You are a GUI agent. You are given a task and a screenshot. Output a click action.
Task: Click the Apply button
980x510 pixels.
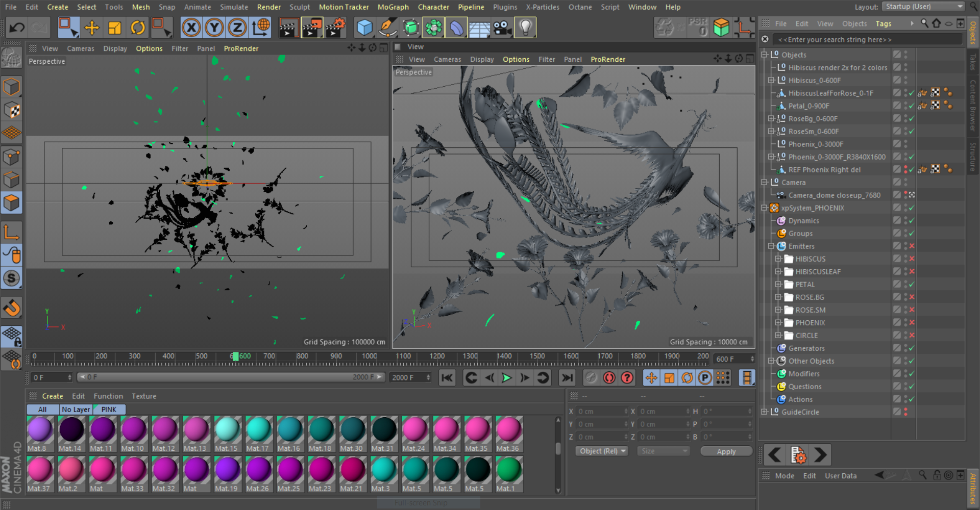[x=726, y=451]
